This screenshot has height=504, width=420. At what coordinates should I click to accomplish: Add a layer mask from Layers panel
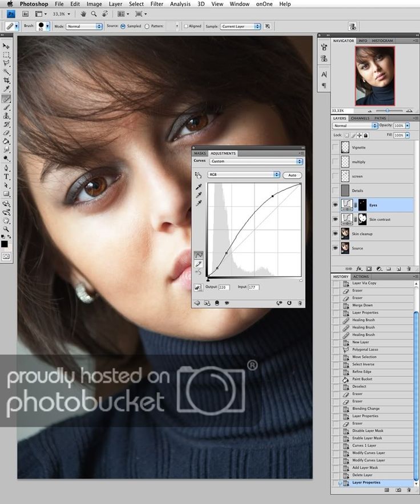pyautogui.click(x=369, y=269)
